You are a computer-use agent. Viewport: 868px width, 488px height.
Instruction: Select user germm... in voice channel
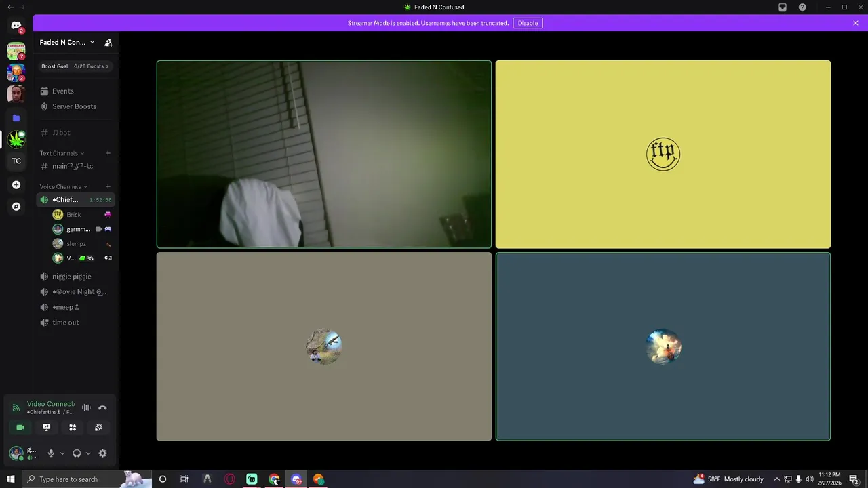(x=82, y=229)
